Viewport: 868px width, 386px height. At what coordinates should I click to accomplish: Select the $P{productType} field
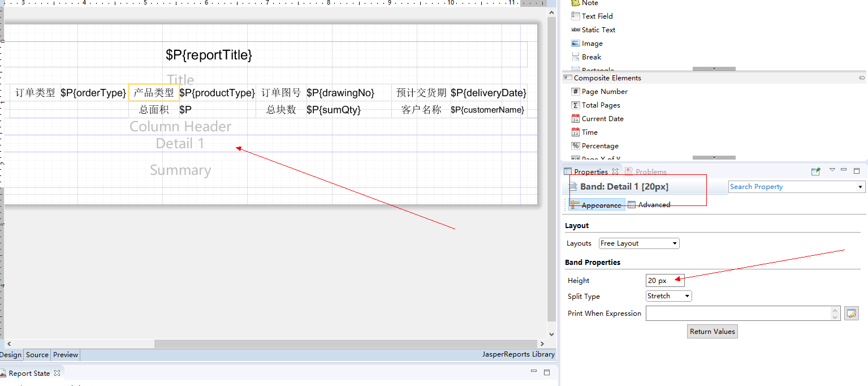pos(217,93)
